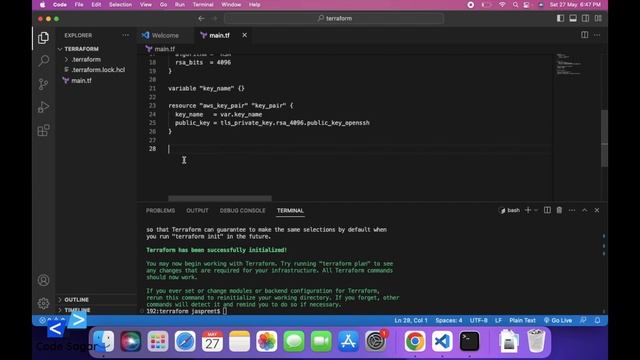Open the Selection menu
The height and width of the screenshot is (360, 640).
point(120,4)
